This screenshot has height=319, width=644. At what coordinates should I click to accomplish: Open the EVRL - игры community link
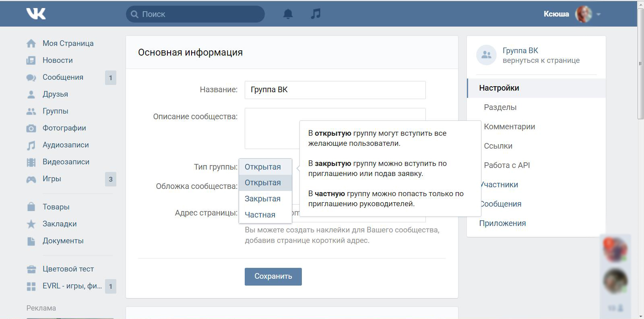click(72, 286)
